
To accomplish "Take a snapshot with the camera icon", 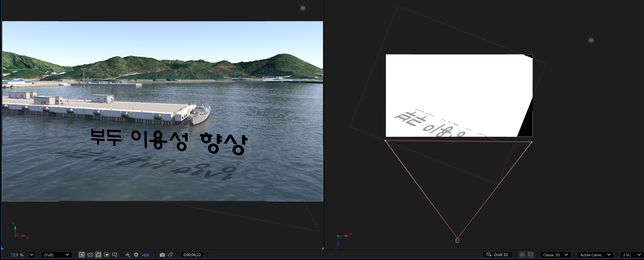I will [162, 255].
